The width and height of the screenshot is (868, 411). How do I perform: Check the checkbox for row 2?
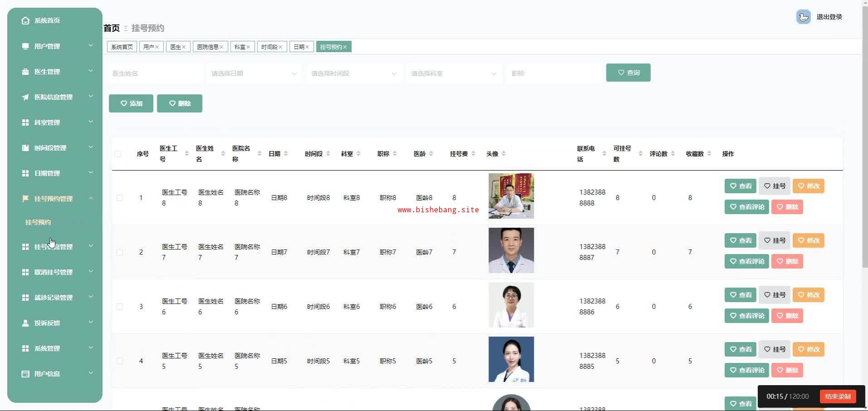[x=120, y=252]
